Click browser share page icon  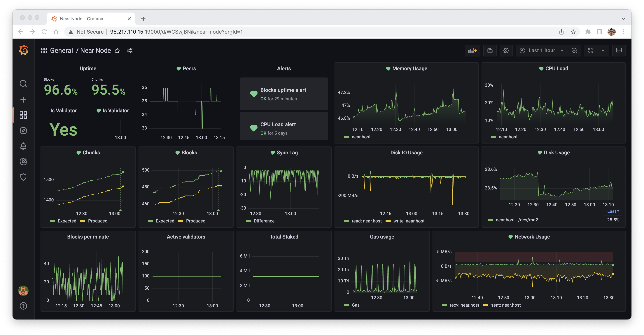click(561, 32)
